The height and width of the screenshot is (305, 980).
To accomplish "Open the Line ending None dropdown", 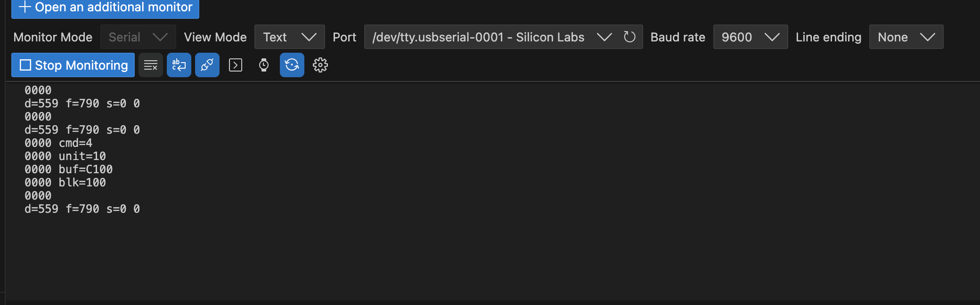I will [906, 37].
